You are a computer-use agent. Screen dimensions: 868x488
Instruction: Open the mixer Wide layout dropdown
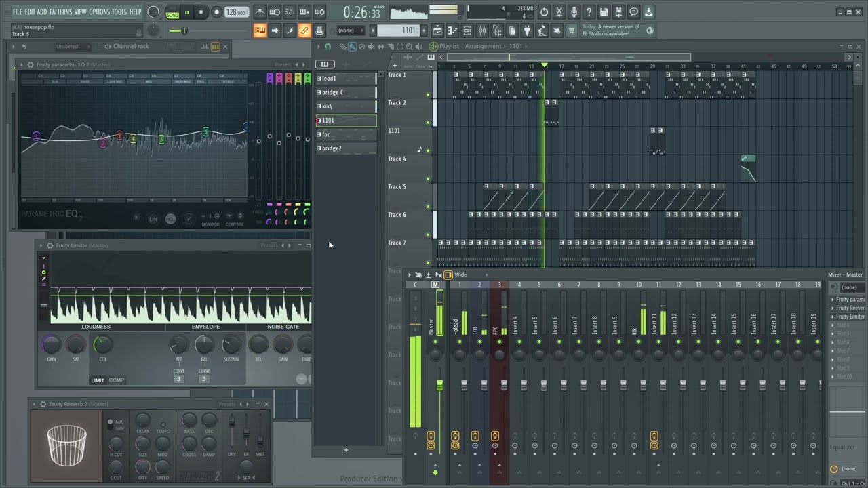tap(464, 275)
